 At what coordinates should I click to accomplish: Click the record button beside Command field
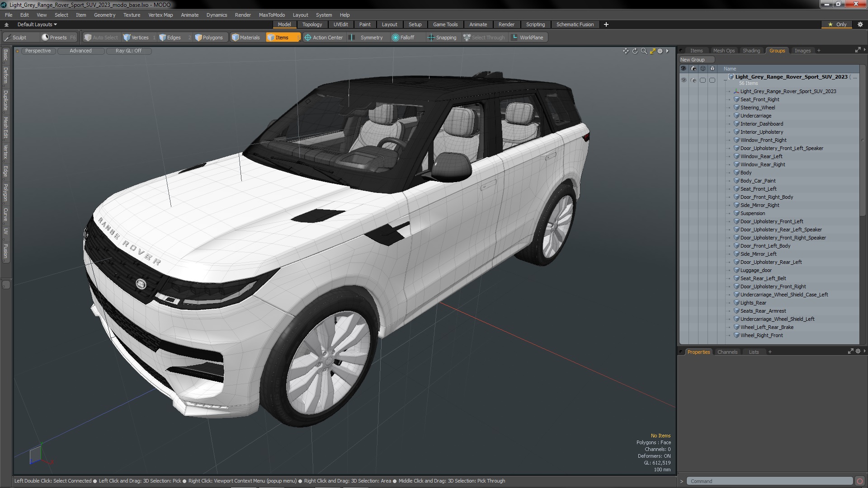[860, 481]
